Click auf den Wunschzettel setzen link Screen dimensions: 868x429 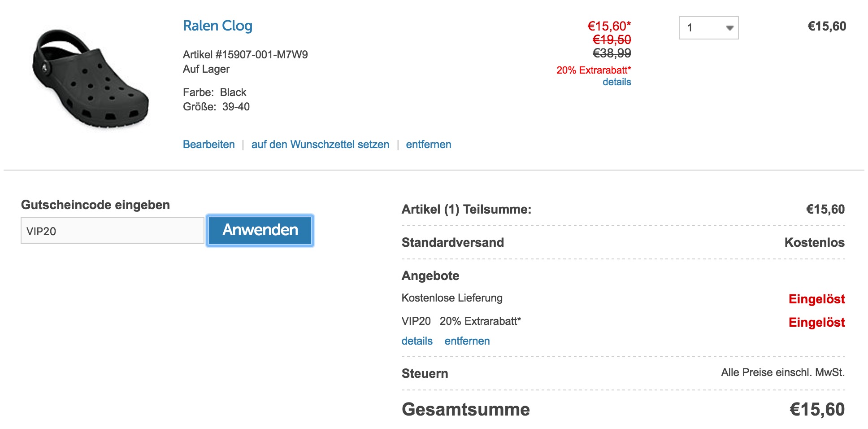[x=320, y=144]
